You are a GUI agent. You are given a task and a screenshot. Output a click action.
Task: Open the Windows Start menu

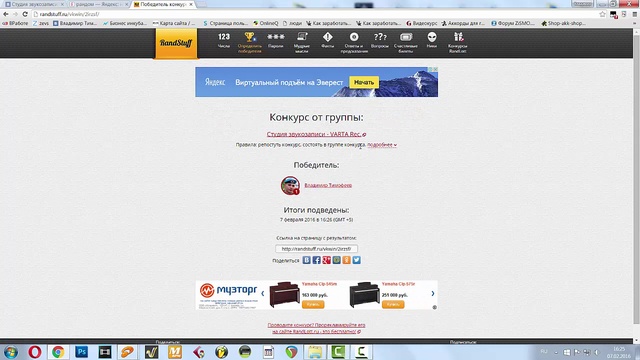11,352
